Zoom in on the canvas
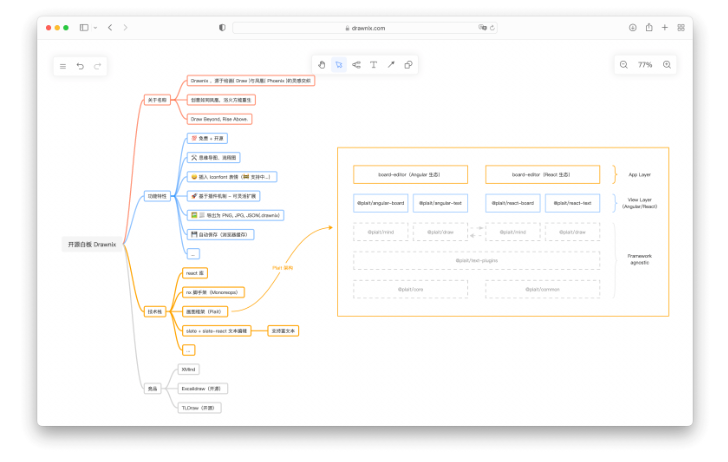The image size is (728, 462). coord(667,65)
